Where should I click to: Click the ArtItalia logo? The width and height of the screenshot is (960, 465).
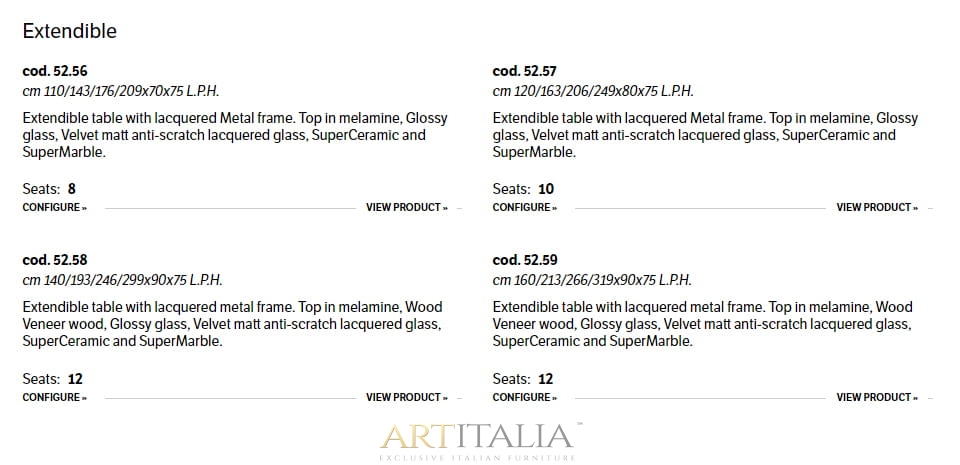tap(480, 440)
